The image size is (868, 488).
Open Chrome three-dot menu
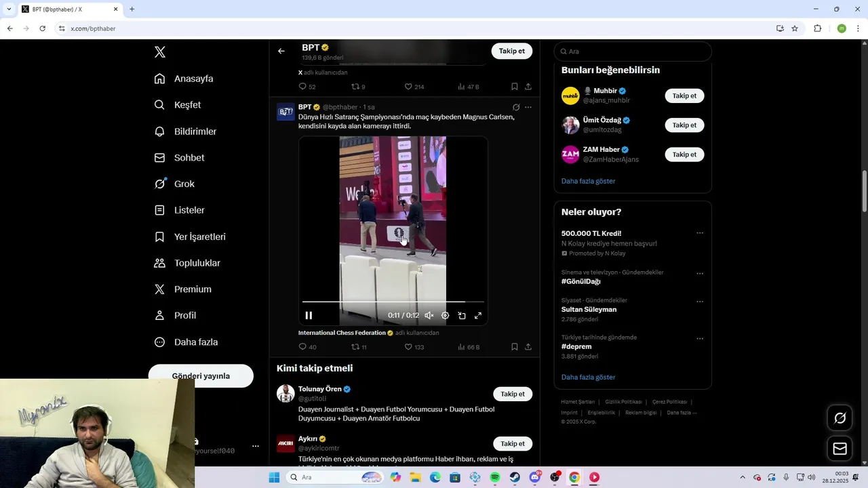pyautogui.click(x=859, y=28)
